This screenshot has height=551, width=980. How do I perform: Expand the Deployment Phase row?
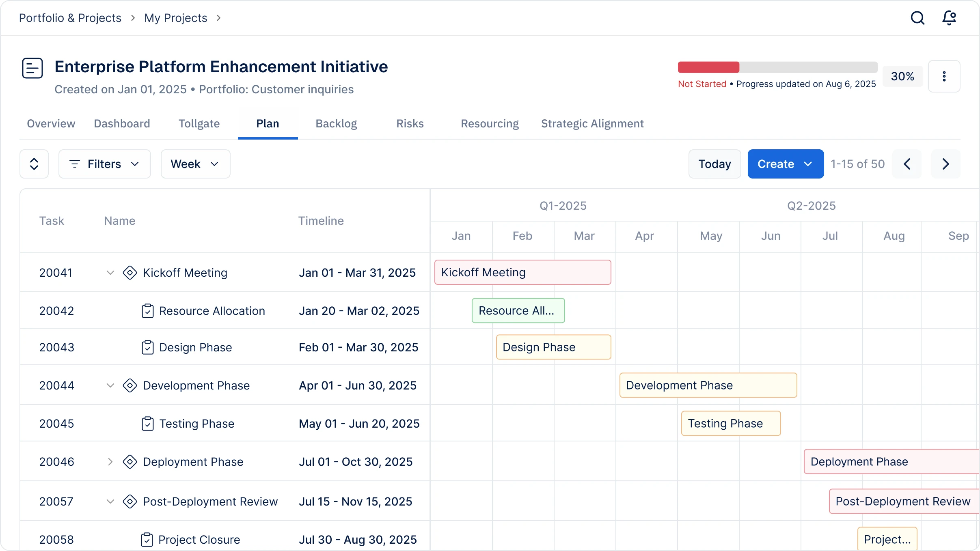[x=110, y=462]
